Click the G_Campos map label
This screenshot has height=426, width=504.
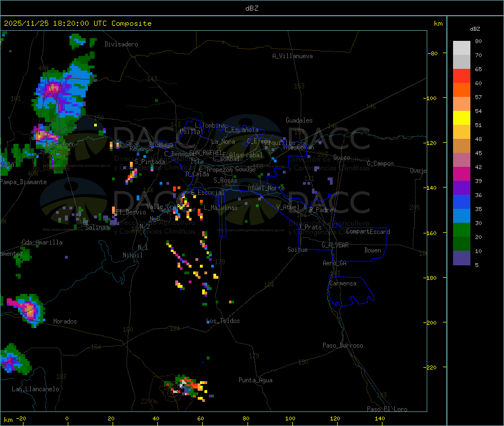pos(381,163)
